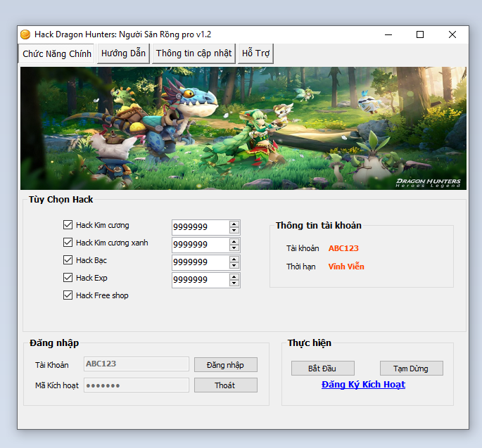Switch to the Hướng Dẫn tab

pos(123,53)
